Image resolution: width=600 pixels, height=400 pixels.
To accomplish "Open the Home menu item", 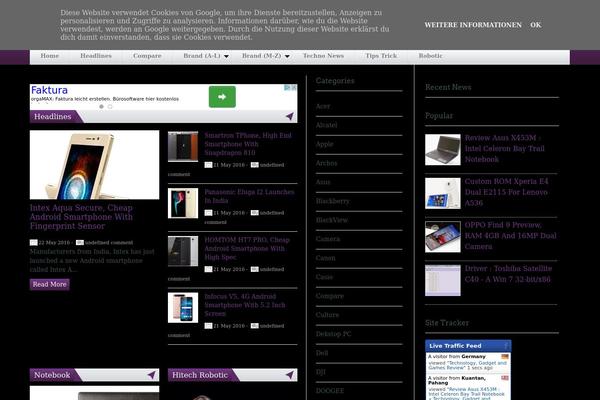I will tap(50, 56).
